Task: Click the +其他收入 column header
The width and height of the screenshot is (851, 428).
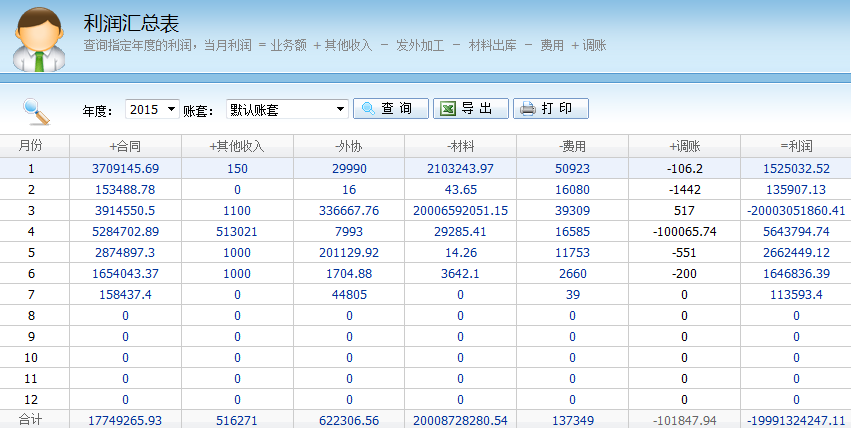Action: tap(236, 146)
